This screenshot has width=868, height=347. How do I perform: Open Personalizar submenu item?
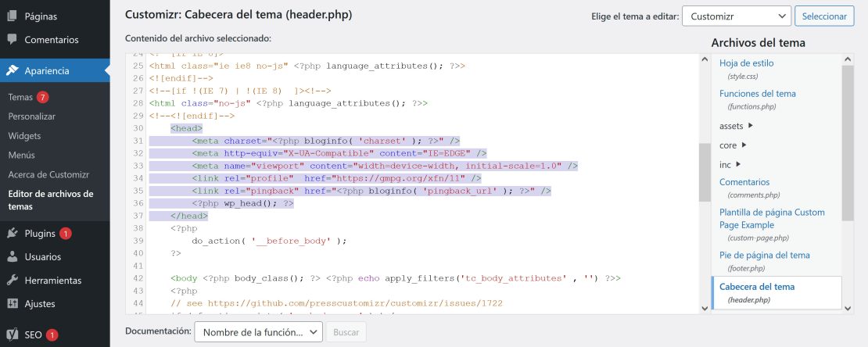[31, 116]
